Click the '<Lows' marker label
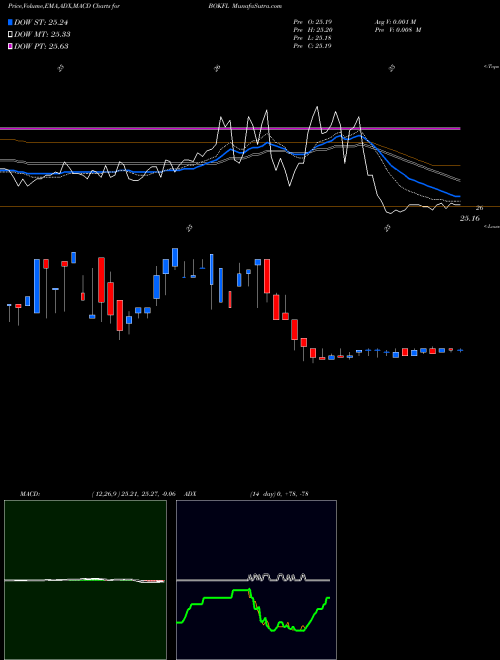Image resolution: width=500 pixels, height=660 pixels. pyautogui.click(x=492, y=226)
